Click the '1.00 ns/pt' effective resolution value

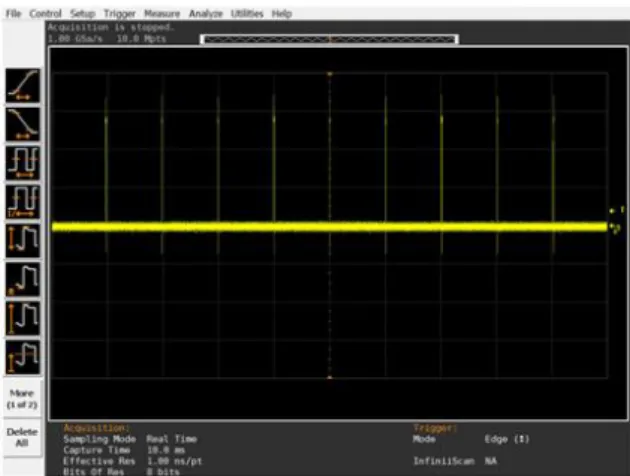pos(174,461)
